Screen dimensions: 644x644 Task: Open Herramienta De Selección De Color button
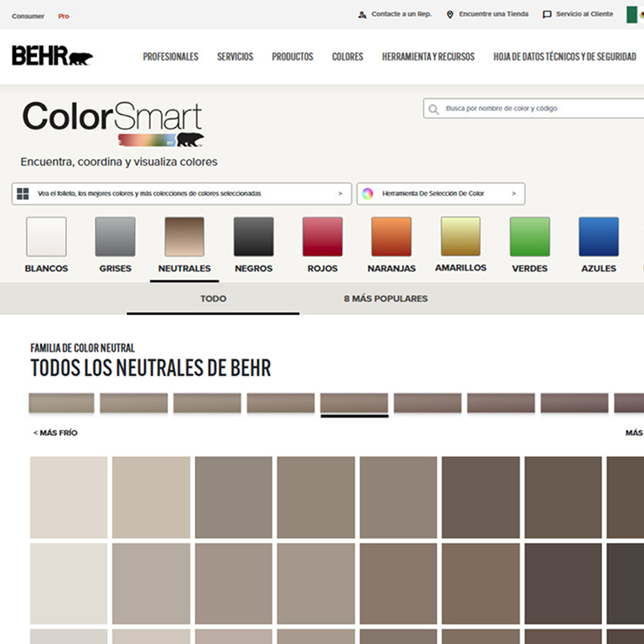point(440,194)
